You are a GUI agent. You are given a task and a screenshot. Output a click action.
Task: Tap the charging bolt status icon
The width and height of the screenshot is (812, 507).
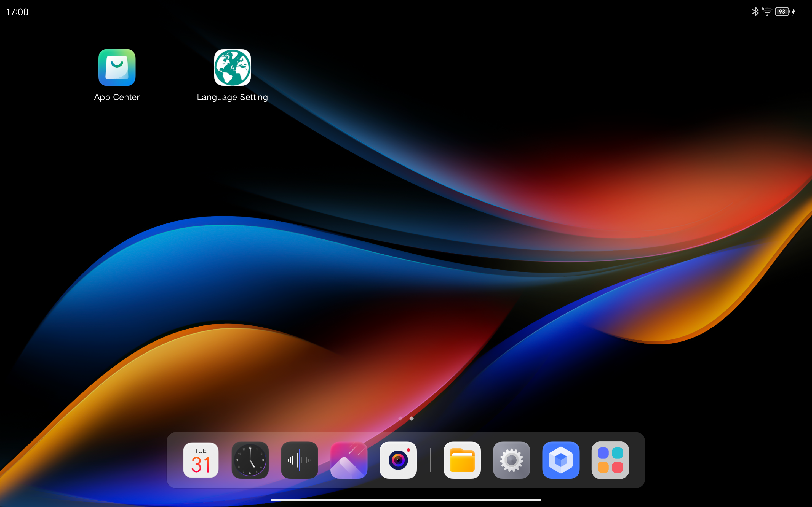794,12
